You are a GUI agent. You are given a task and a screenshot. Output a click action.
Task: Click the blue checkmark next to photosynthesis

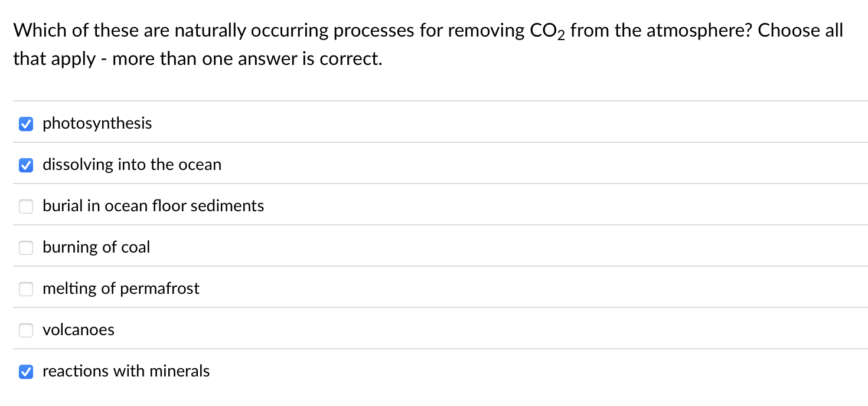point(26,124)
